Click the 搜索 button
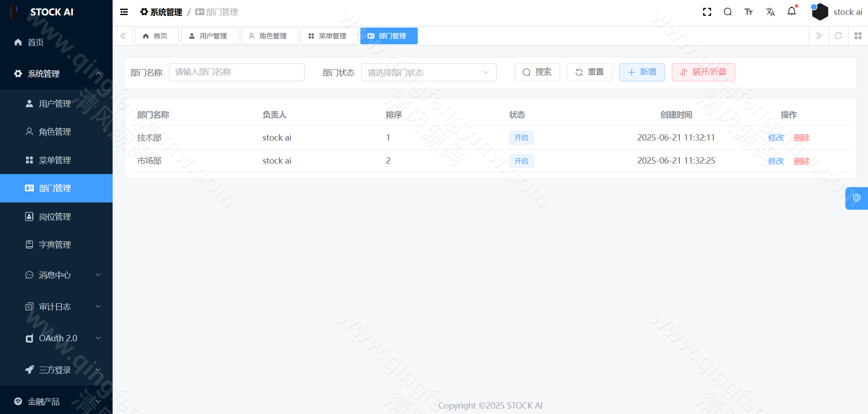 tap(537, 72)
